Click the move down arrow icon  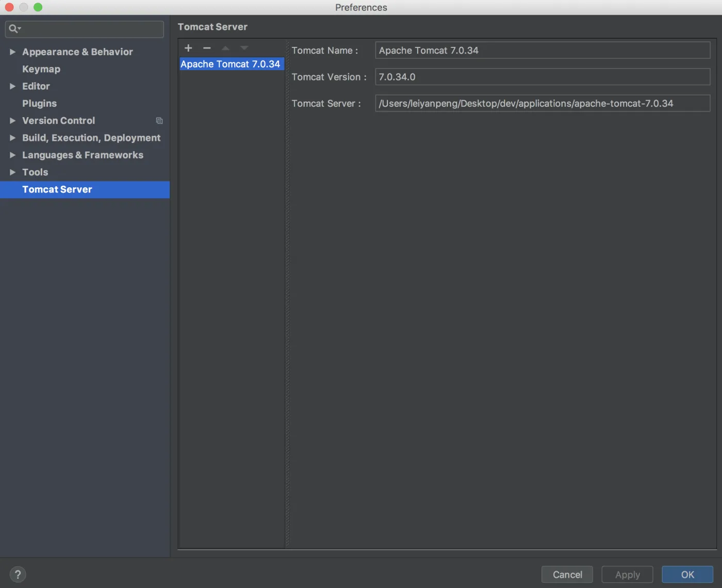(x=244, y=48)
